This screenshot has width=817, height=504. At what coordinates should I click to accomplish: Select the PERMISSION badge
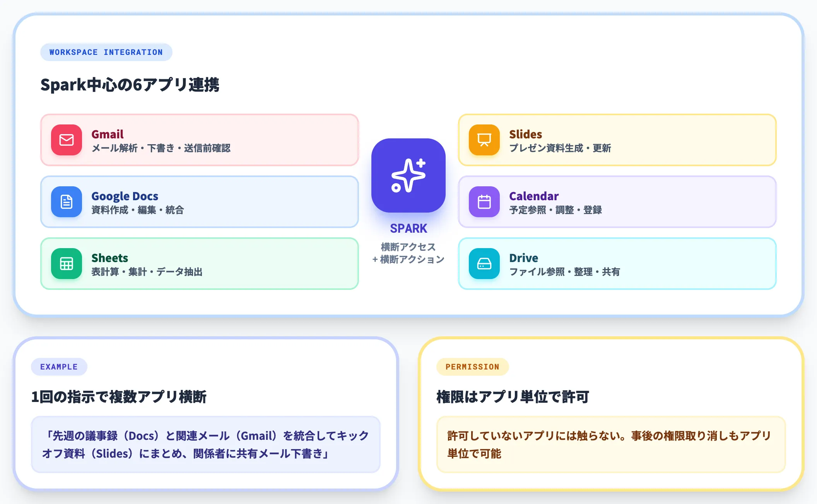tap(473, 367)
